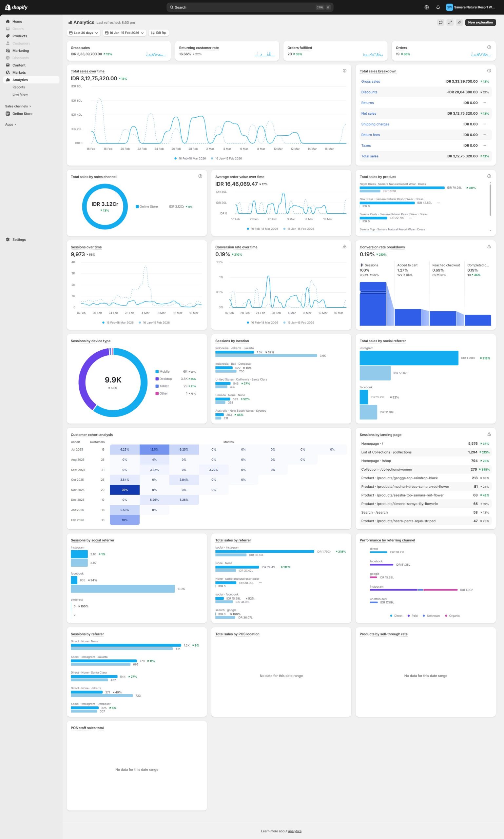This screenshot has height=839, width=504.
Task: Open Reports in the sidebar
Action: (x=19, y=87)
